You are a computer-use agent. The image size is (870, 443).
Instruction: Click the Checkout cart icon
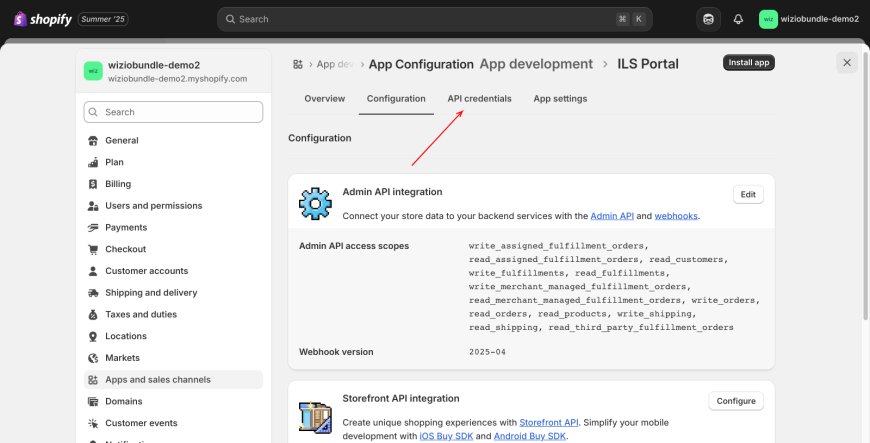93,249
